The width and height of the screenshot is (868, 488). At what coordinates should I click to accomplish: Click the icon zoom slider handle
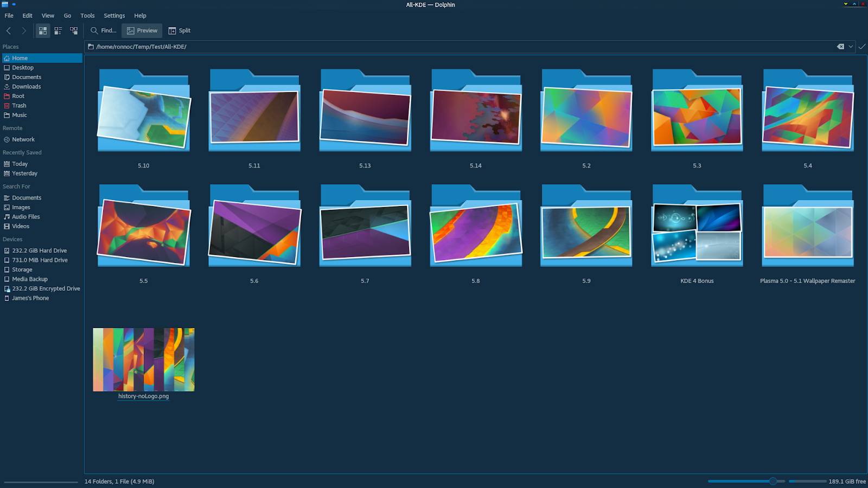(773, 481)
